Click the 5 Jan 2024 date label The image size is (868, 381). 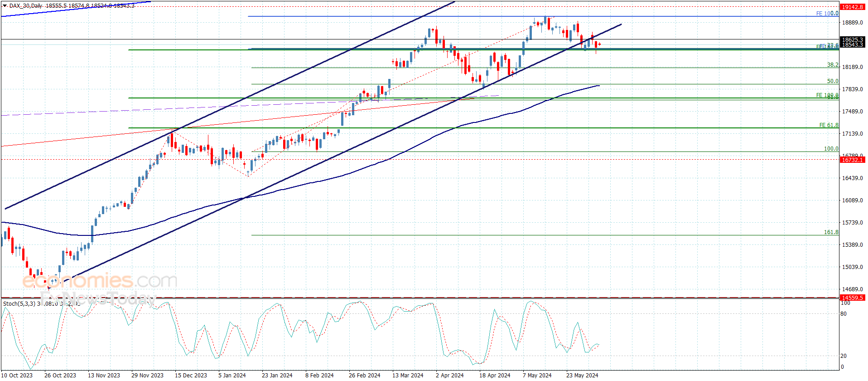[x=232, y=375]
